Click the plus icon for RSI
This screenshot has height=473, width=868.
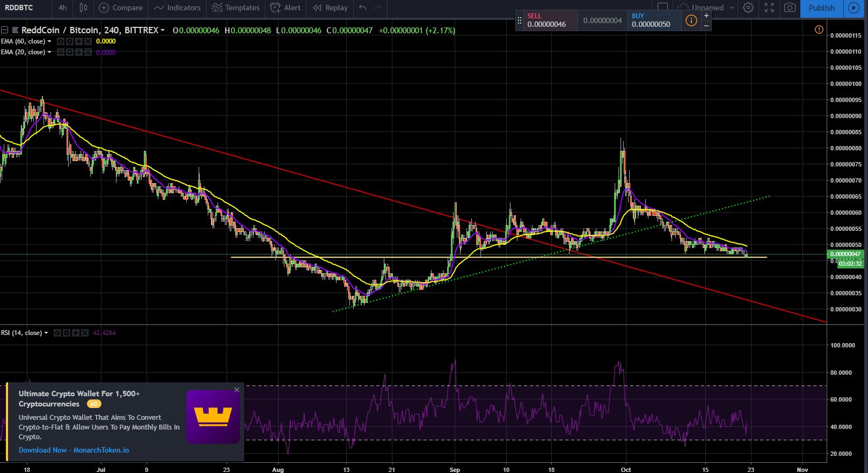(x=76, y=333)
